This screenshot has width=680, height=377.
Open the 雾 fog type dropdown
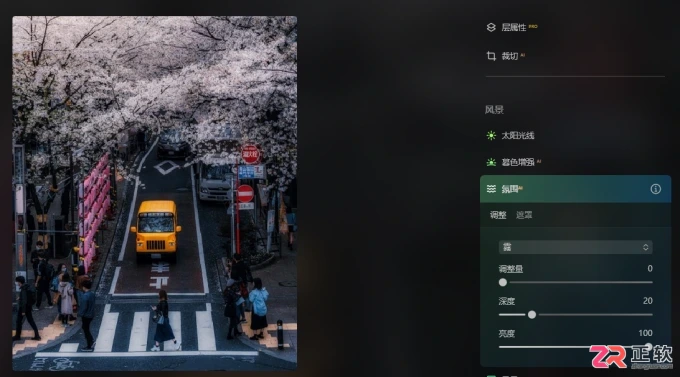tap(575, 247)
